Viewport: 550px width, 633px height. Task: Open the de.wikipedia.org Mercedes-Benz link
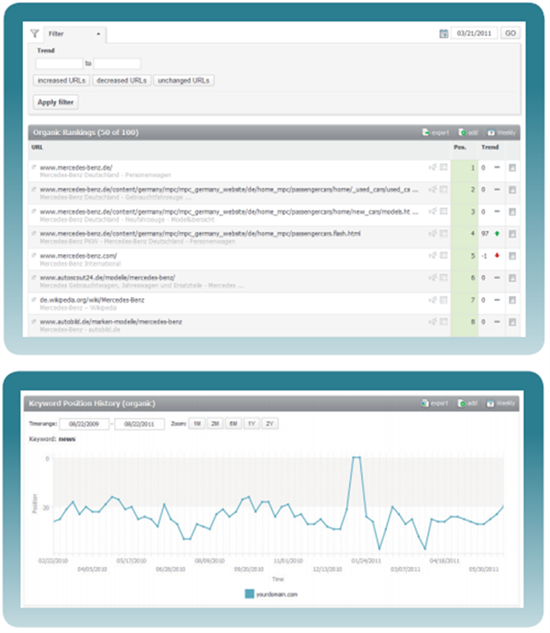coord(92,300)
